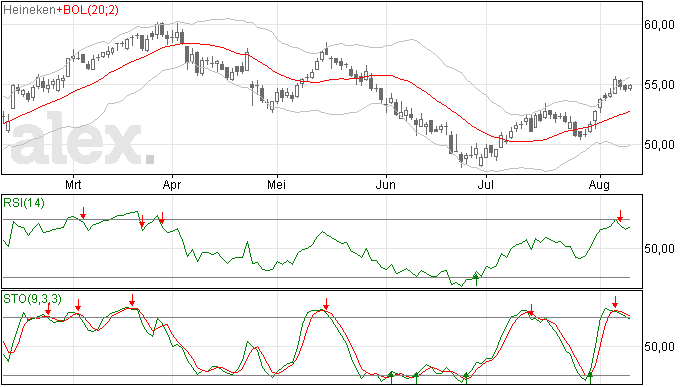Viewport: 690px width, 387px height.
Task: Click the RSI red sell arrow in early March
Action: [x=83, y=213]
